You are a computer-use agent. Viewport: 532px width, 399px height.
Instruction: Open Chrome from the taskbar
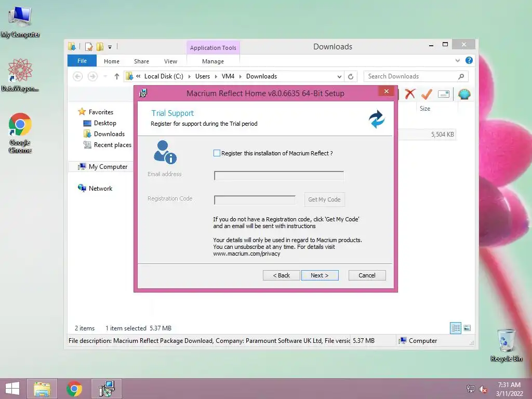point(74,389)
